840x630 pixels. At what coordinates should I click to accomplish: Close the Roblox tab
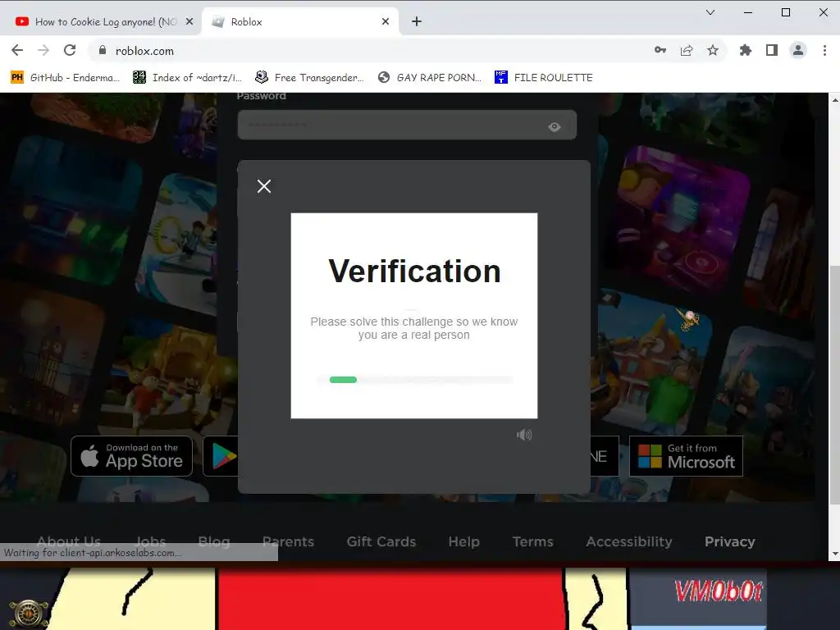[386, 21]
